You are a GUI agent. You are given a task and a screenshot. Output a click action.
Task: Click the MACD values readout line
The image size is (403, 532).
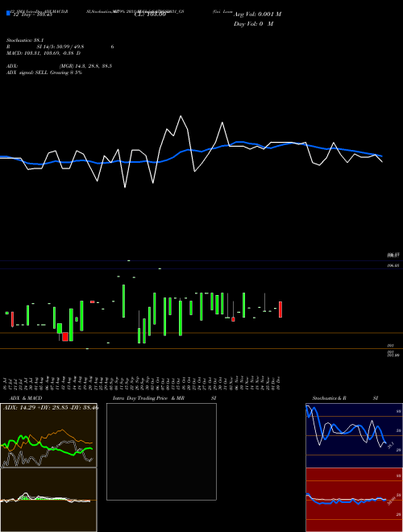point(44,53)
